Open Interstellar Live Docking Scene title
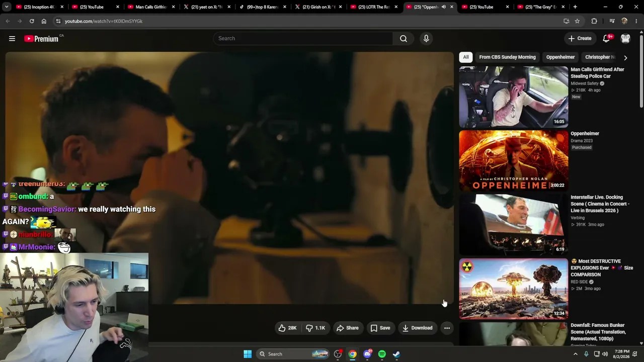 click(x=600, y=204)
